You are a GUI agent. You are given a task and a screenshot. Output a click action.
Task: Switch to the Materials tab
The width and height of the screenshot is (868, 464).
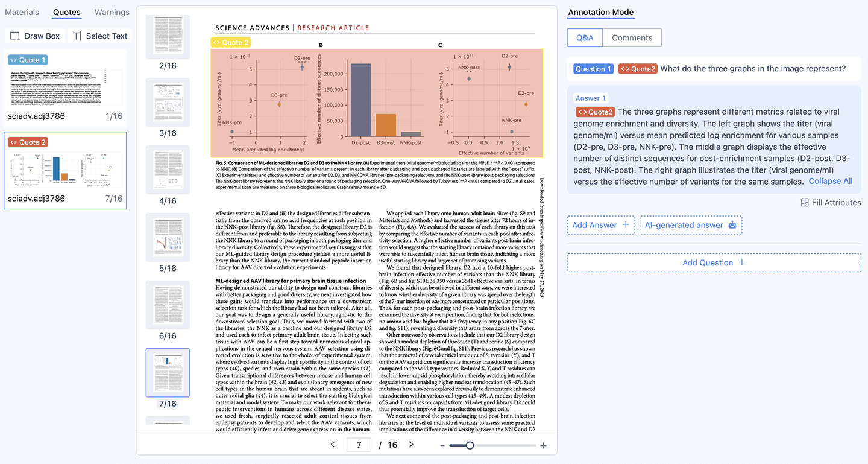click(22, 12)
